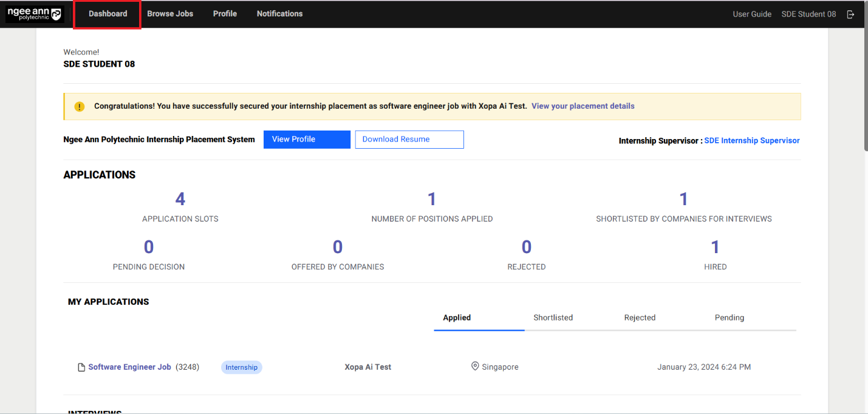The image size is (868, 414).
Task: Open Notifications from the top bar
Action: (279, 14)
